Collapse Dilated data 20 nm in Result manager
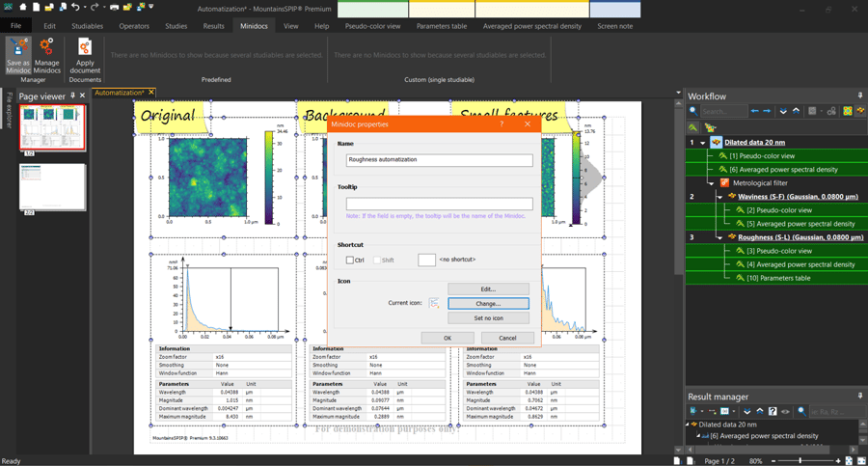 pyautogui.click(x=688, y=425)
